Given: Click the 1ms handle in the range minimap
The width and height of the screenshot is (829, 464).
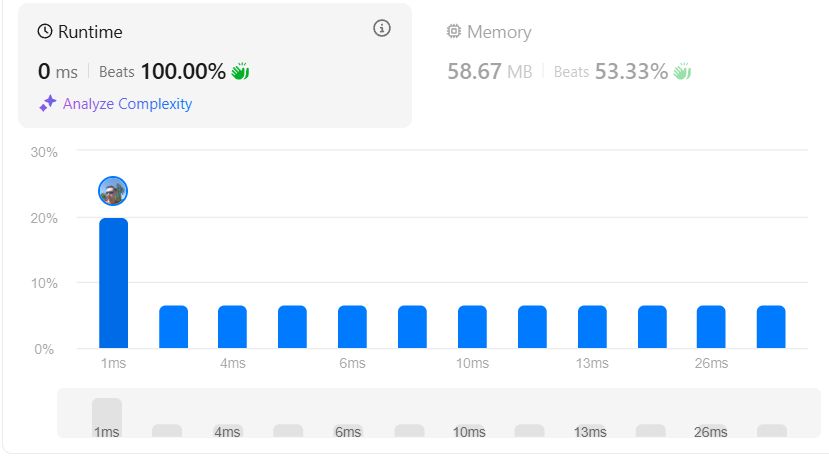Looking at the screenshot, I should (x=107, y=417).
